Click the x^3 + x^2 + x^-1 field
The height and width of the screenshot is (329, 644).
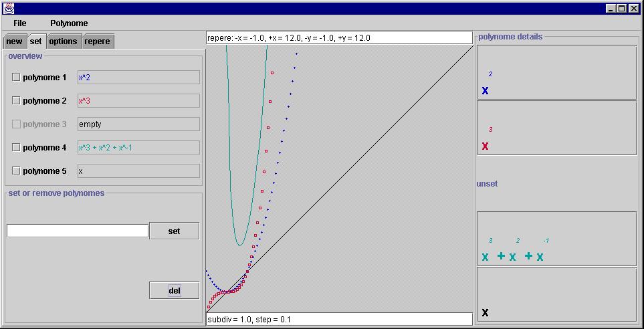[138, 148]
